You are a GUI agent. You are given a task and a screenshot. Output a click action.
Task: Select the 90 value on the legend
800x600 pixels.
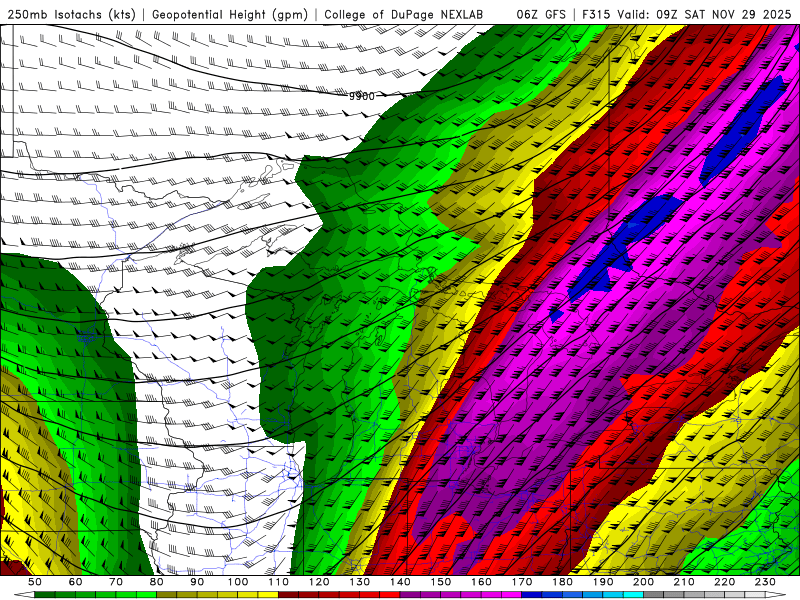197,582
